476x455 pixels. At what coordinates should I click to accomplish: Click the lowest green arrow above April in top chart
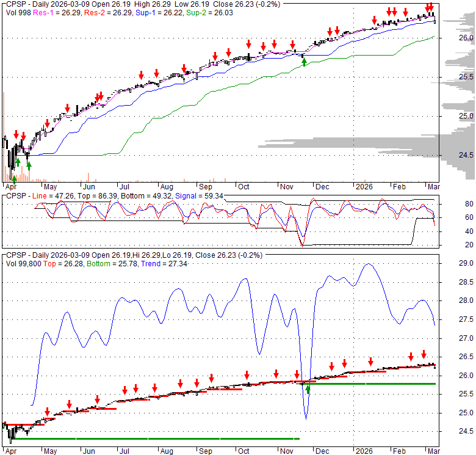click(x=15, y=180)
